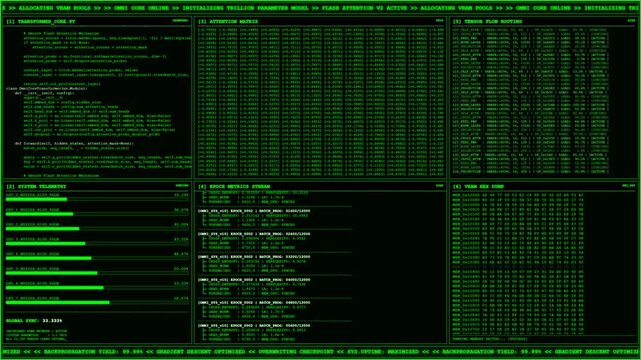Click the status badge in VRAM Hex Dump header
This screenshot has width=641, height=360.
pyautogui.click(x=629, y=186)
